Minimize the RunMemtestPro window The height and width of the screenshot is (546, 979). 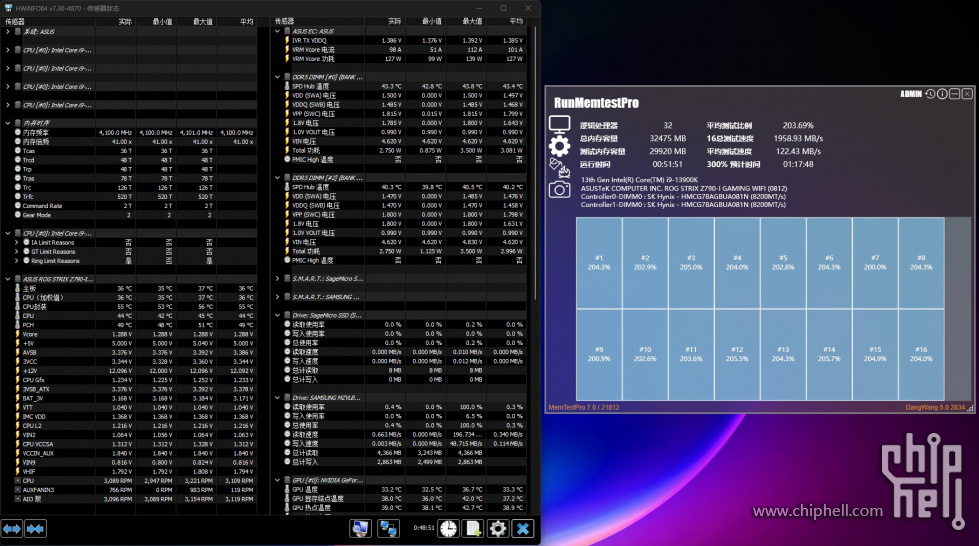955,94
